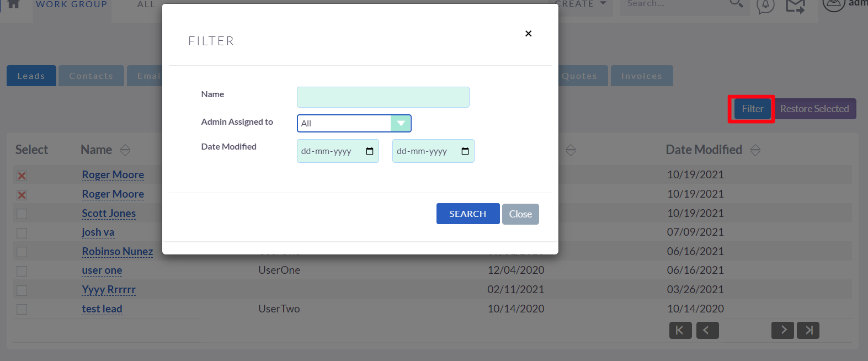Click the search magnifier icon

click(x=737, y=4)
